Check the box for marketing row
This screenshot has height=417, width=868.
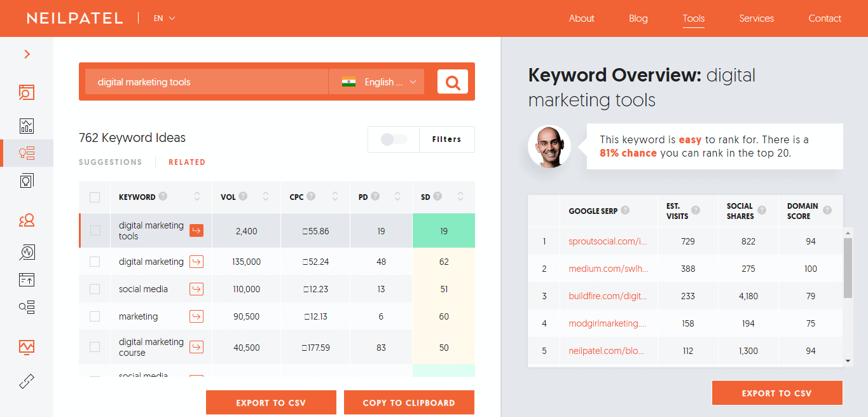click(x=95, y=316)
